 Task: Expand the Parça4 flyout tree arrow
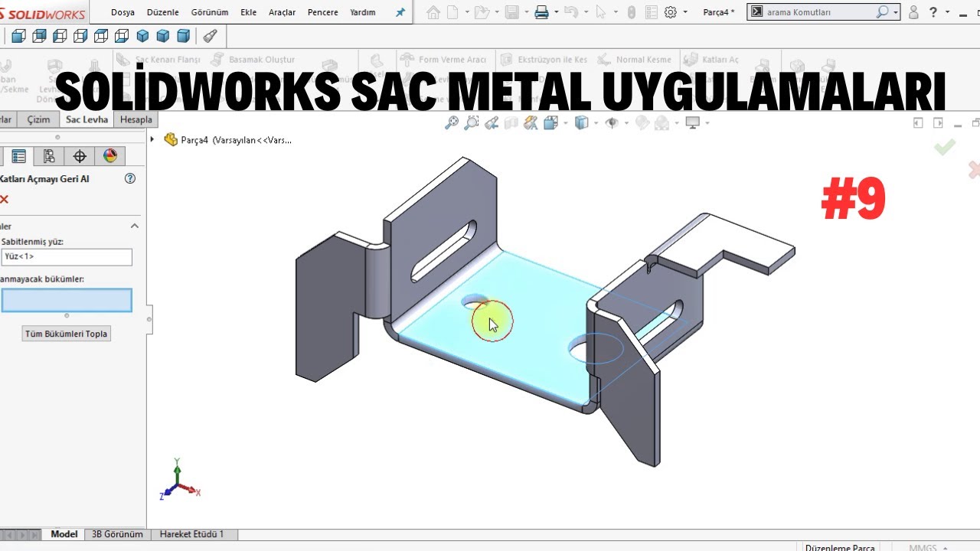tap(152, 139)
